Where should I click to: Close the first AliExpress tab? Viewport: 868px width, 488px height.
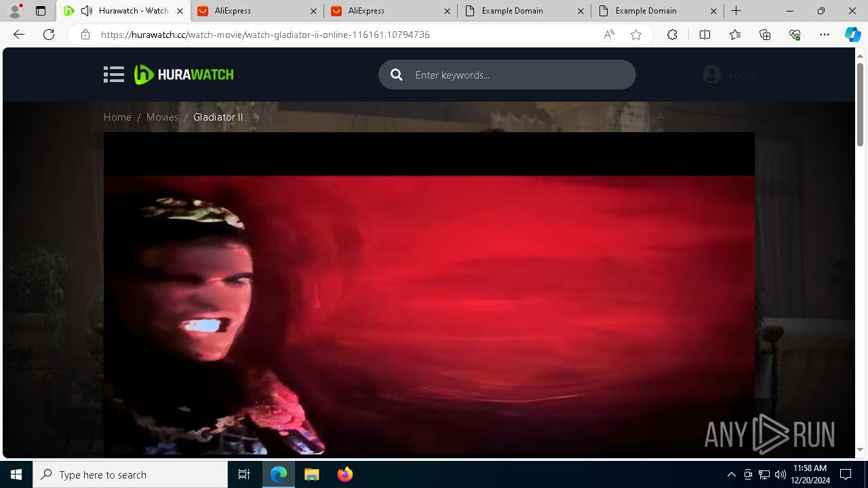point(313,11)
